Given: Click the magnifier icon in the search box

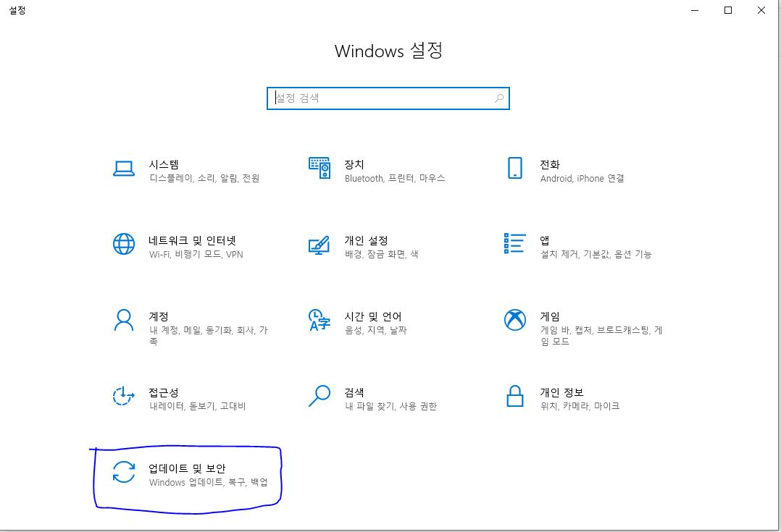Looking at the screenshot, I should 499,98.
